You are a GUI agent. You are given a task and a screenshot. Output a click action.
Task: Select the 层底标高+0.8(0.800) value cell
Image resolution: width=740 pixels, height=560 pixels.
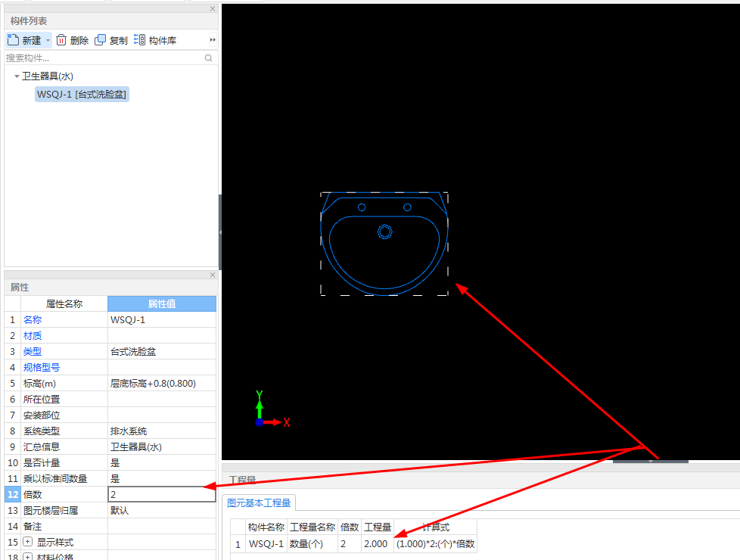point(162,384)
